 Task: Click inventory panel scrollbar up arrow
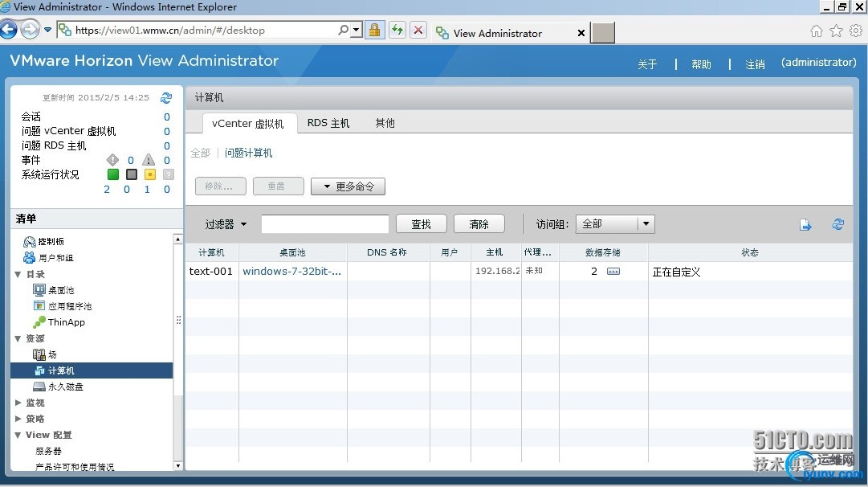[177, 239]
